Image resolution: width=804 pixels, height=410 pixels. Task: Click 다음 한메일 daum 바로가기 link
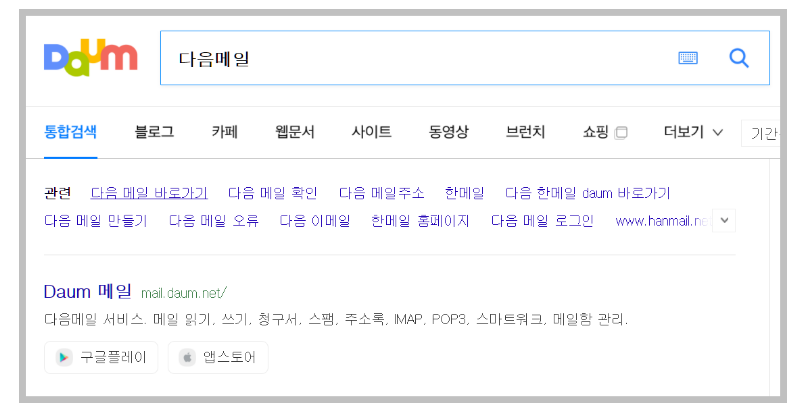tap(588, 193)
